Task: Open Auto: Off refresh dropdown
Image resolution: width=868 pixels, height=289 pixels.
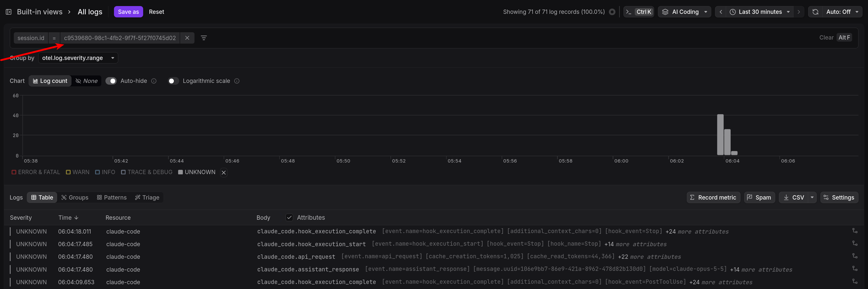Action: (x=842, y=12)
